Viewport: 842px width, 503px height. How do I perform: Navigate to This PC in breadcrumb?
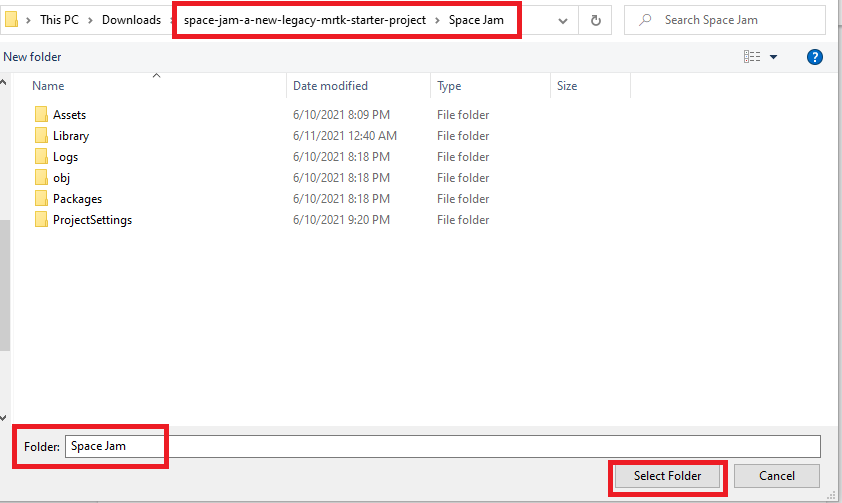(59, 20)
